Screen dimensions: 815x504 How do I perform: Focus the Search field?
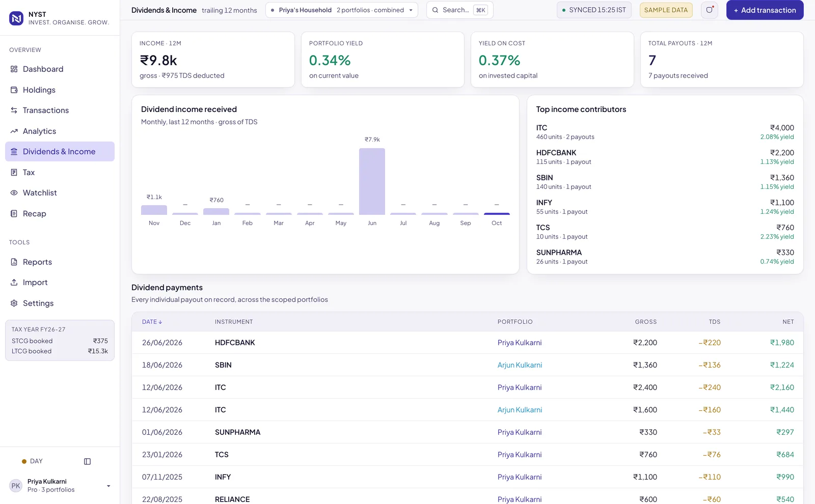click(459, 10)
